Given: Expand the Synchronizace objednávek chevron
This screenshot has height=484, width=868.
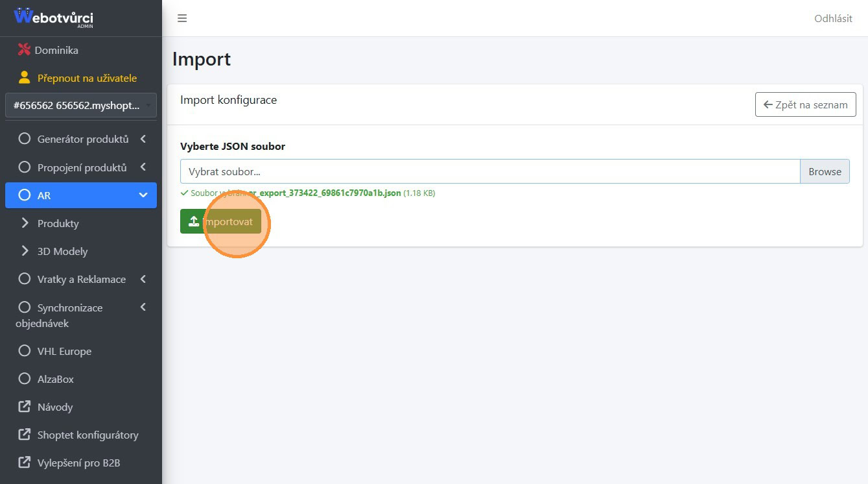Looking at the screenshot, I should coord(143,307).
